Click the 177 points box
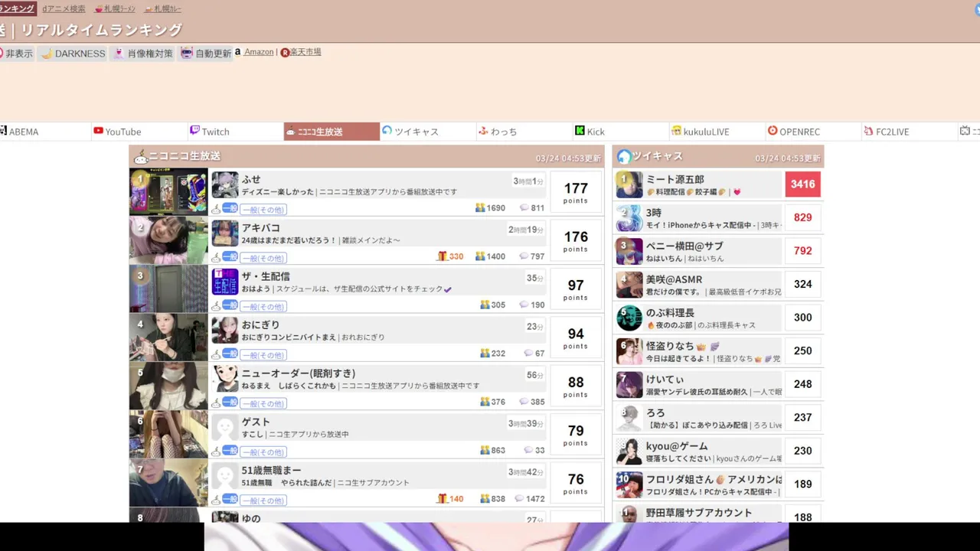The width and height of the screenshot is (980, 551). point(576,192)
